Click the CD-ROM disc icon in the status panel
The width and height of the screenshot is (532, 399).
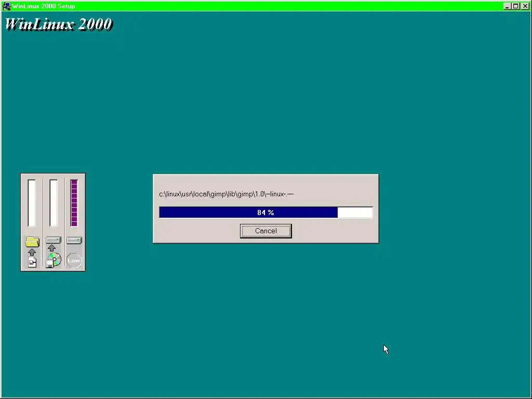[x=54, y=261]
